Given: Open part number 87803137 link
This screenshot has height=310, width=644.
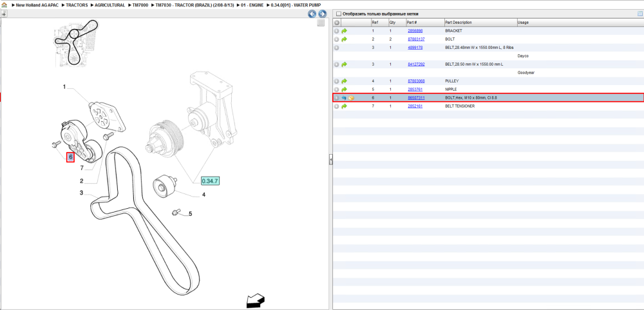Looking at the screenshot, I should 416,39.
